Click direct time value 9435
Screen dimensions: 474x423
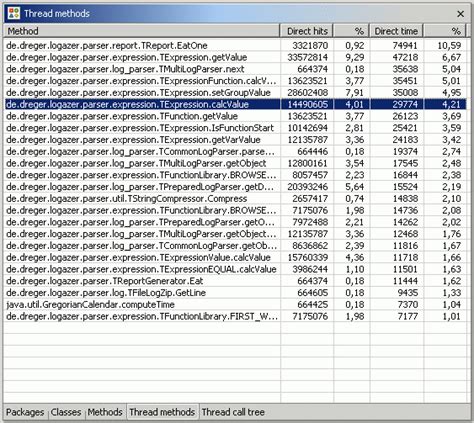coord(408,293)
